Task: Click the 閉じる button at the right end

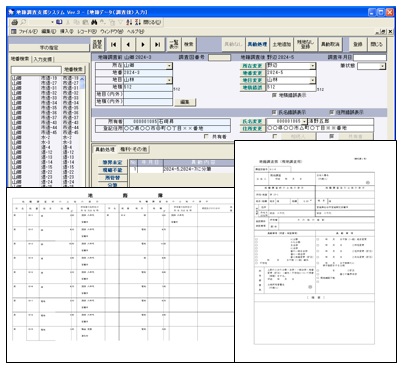Action: (376, 44)
